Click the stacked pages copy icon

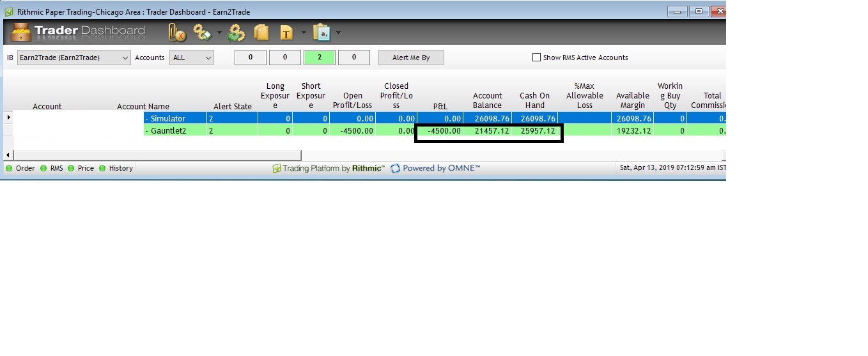coord(261,32)
